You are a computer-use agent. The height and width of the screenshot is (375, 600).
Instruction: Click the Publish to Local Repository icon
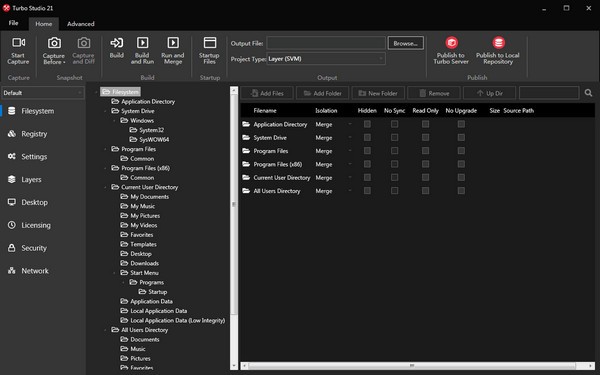(x=498, y=42)
